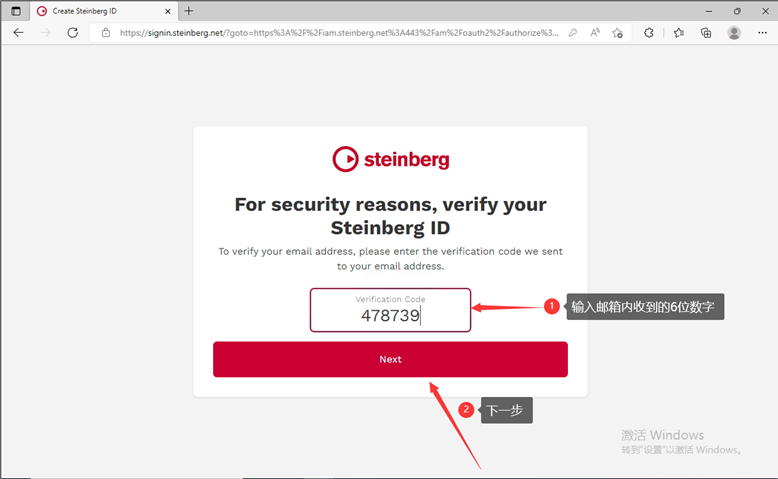Open the password manager key icon
Screen dimensions: 778x479
[572, 32]
